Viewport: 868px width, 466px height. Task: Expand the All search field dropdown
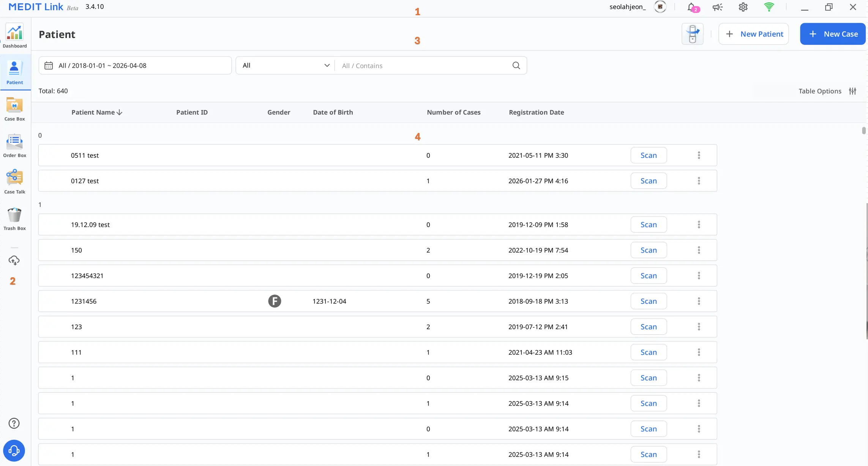(285, 65)
